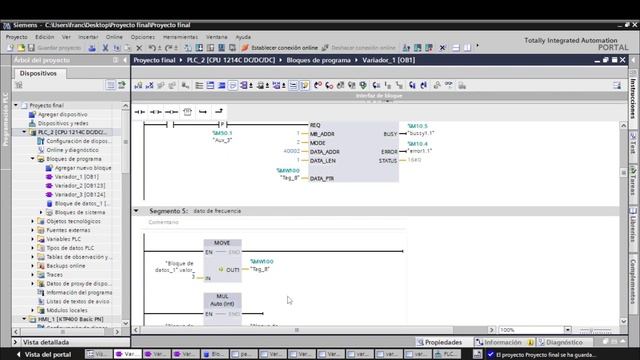Redo the action with redo arrow
640x360 pixels.
pos(169,48)
